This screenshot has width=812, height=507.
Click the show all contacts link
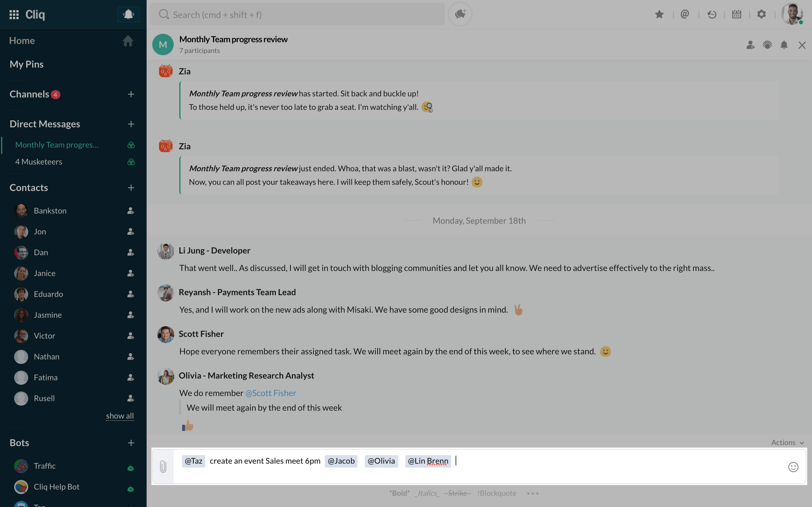pyautogui.click(x=120, y=416)
